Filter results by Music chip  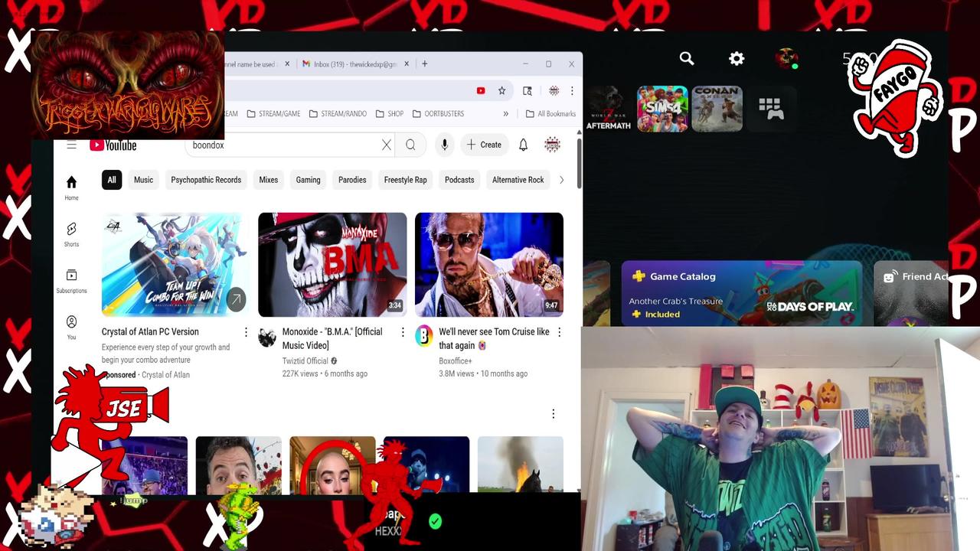(x=144, y=180)
